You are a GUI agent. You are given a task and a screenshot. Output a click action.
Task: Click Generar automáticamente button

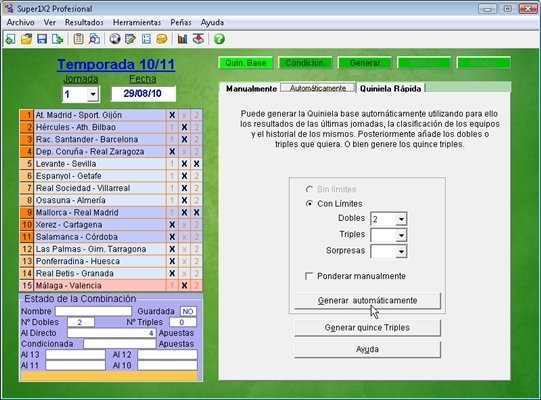[367, 301]
